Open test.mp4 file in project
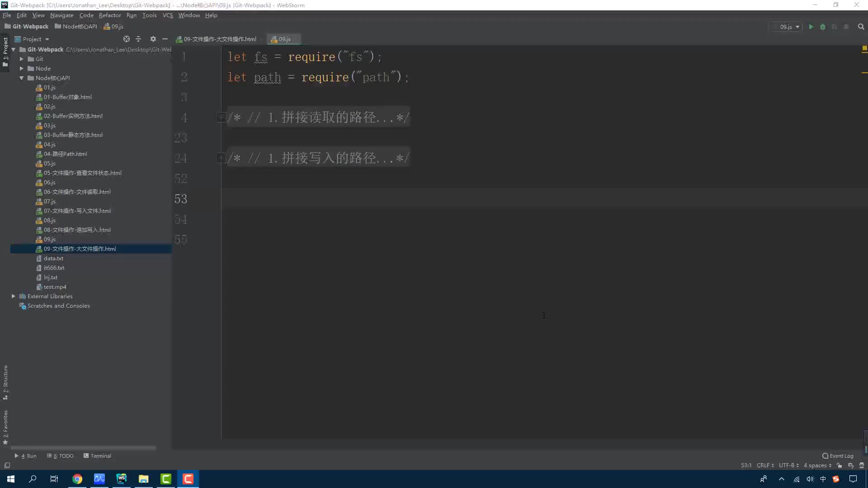This screenshot has height=488, width=868. 55,286
